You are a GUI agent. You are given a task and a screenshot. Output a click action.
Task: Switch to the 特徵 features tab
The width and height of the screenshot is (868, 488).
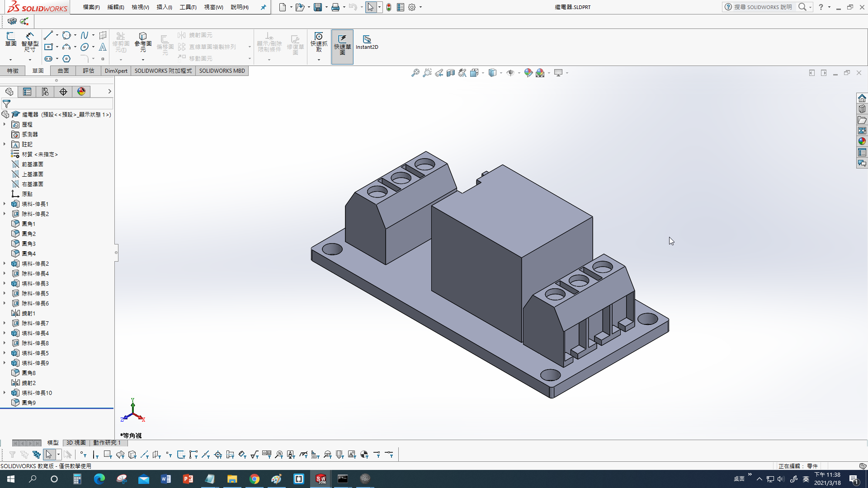pyautogui.click(x=13, y=71)
